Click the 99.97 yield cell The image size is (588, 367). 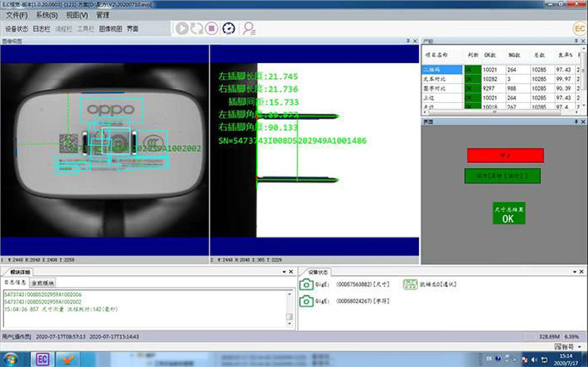[564, 79]
